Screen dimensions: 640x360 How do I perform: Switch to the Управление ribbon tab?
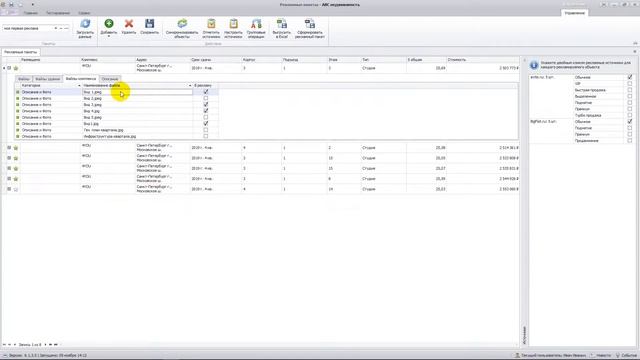point(575,13)
